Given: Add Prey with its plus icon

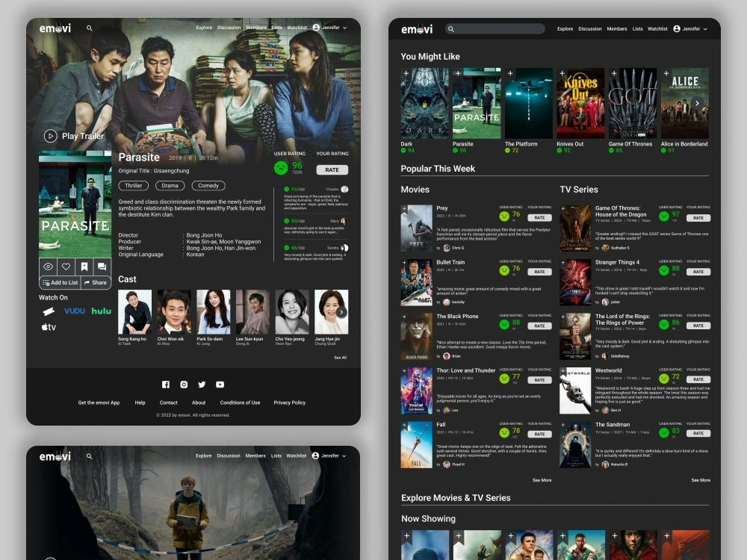Looking at the screenshot, I should (404, 208).
